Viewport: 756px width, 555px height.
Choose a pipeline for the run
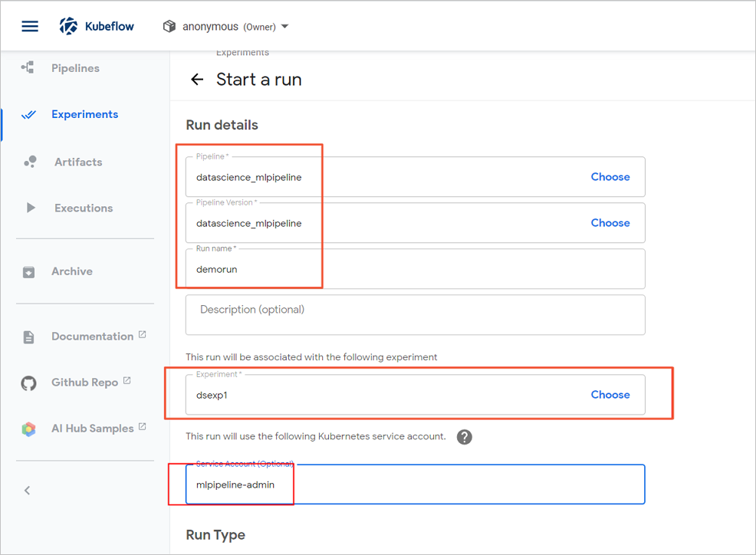point(610,177)
